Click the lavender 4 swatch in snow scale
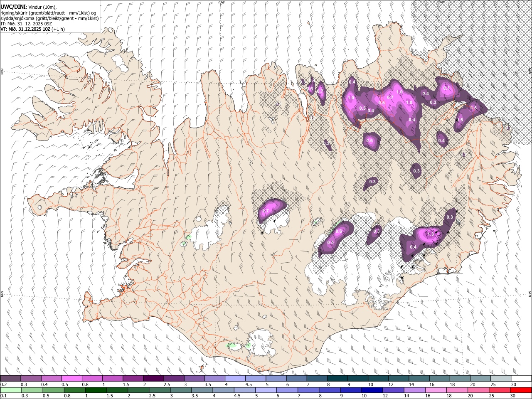 (x=235, y=379)
